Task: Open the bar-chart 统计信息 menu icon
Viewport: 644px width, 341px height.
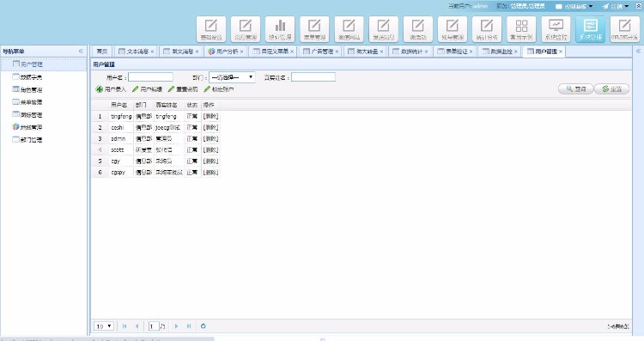Action: click(280, 28)
